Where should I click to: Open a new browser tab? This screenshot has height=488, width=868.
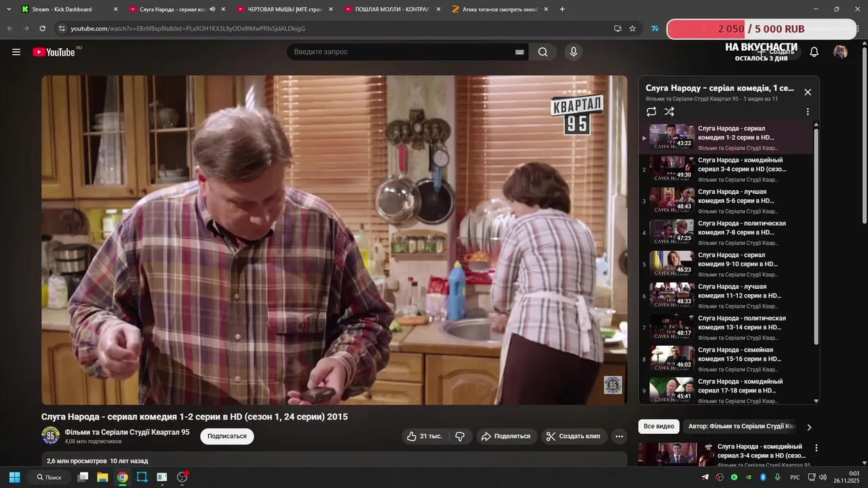(x=562, y=9)
